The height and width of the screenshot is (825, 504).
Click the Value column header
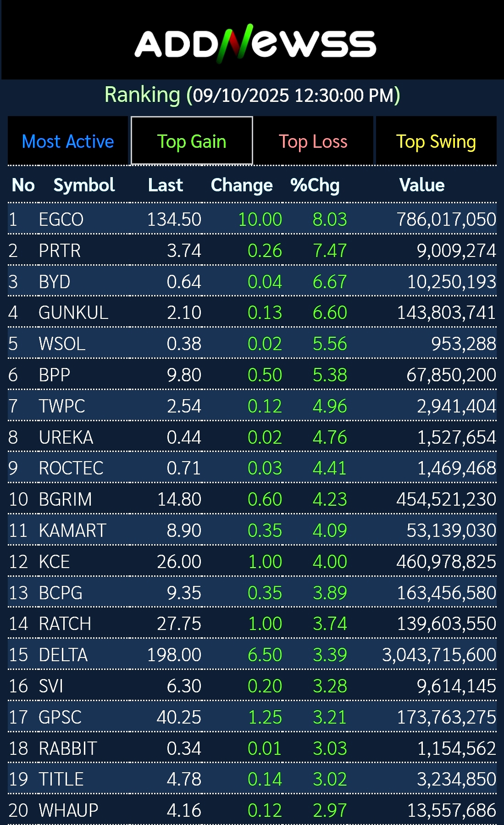pos(422,185)
